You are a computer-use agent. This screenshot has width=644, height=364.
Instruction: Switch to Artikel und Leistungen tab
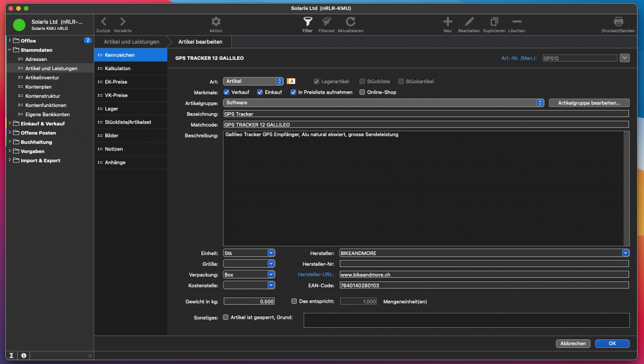(131, 42)
